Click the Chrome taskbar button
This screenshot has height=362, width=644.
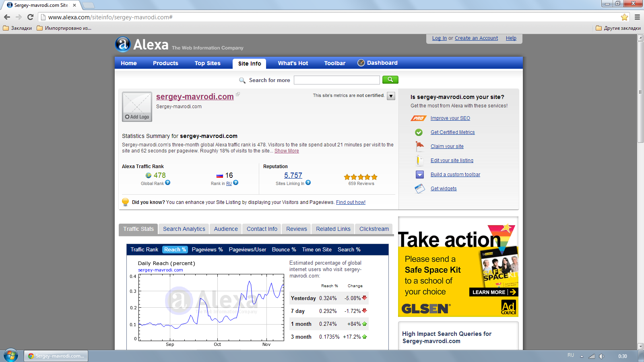[56, 356]
